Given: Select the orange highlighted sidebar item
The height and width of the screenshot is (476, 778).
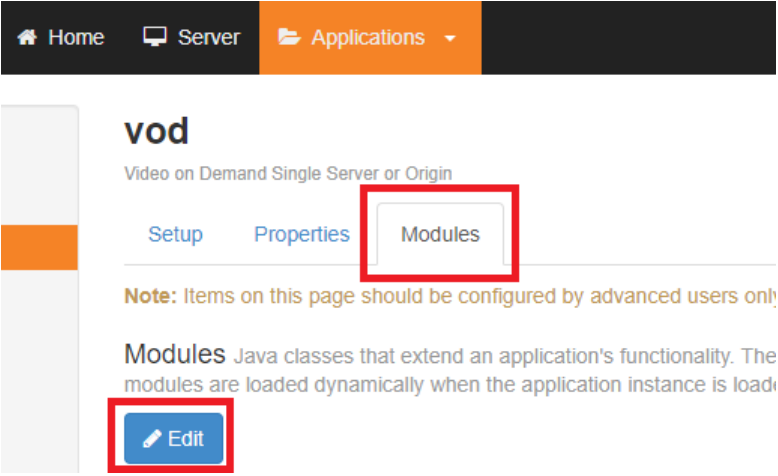Looking at the screenshot, I should point(38,247).
